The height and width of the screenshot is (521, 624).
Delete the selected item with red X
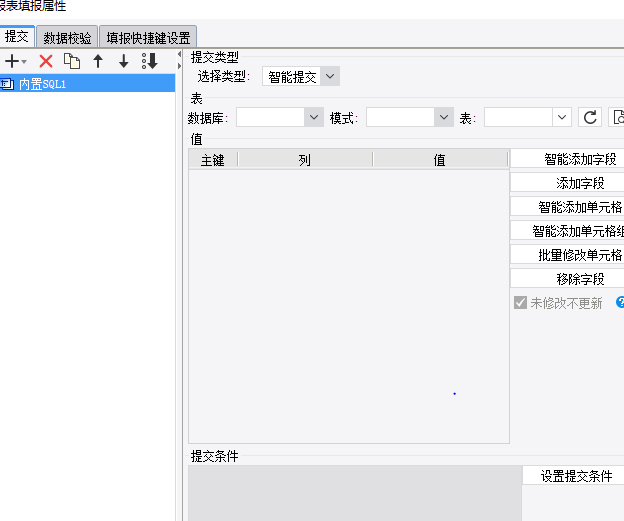point(46,61)
